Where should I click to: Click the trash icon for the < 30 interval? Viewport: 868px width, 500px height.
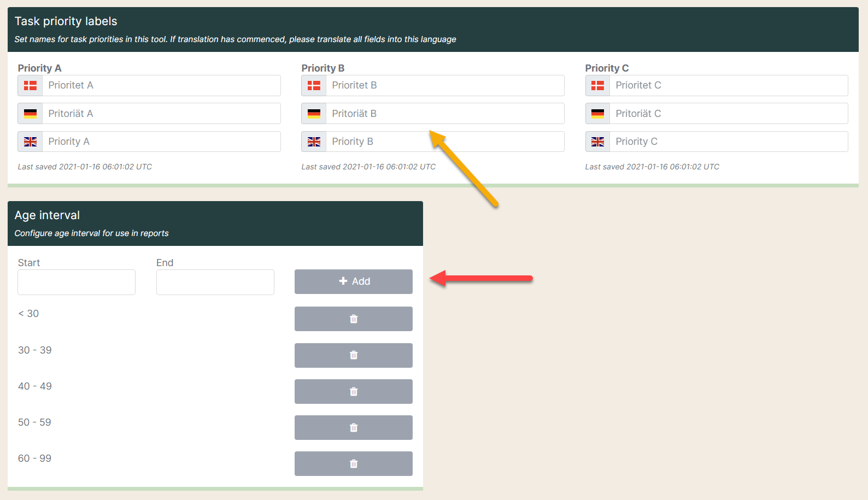[353, 319]
